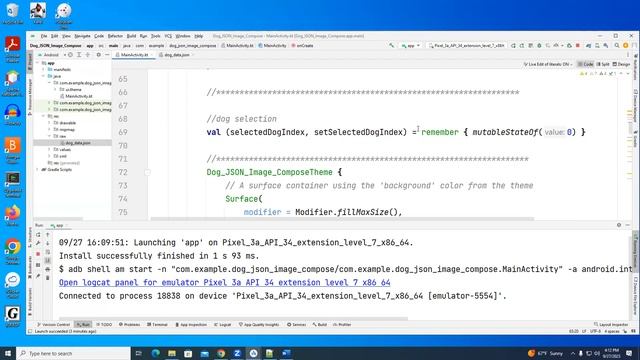The image size is (640, 360).
Task: Click the orange account avatar icon in toolbar
Action: click(625, 46)
